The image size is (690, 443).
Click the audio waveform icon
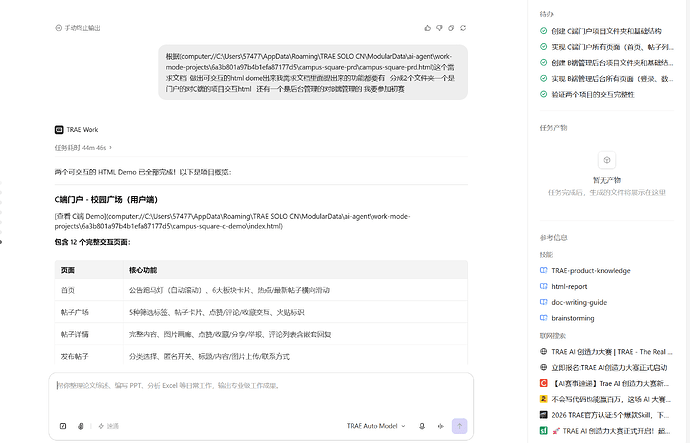[440, 426]
